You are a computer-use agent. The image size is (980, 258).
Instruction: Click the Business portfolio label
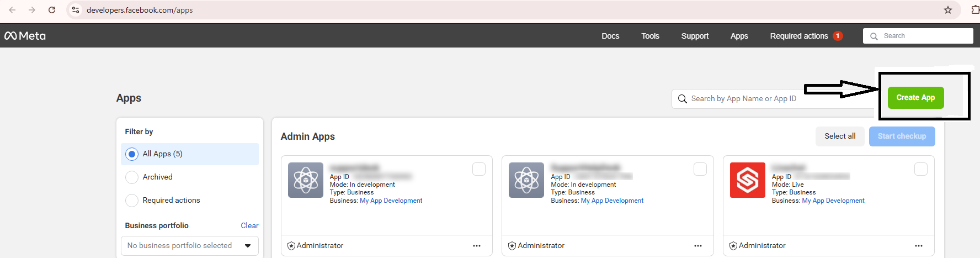(x=157, y=225)
